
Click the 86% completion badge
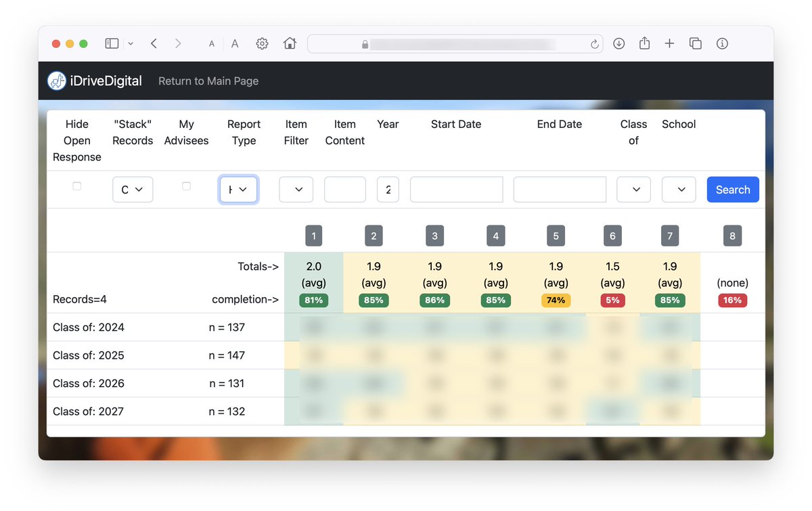click(434, 300)
